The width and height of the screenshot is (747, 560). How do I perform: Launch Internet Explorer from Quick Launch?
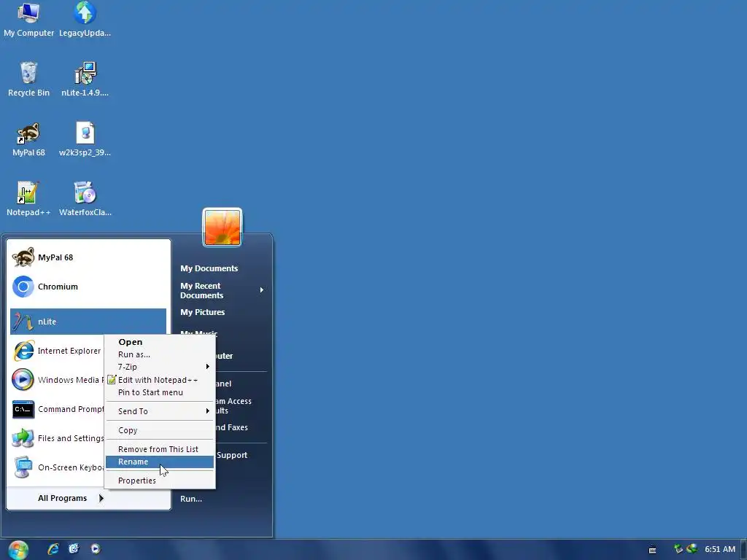click(x=53, y=549)
